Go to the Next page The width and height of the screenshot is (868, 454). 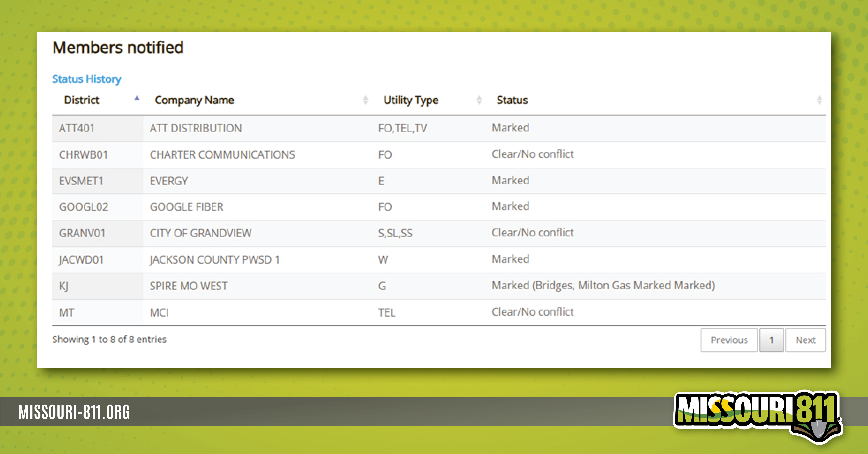tap(805, 340)
